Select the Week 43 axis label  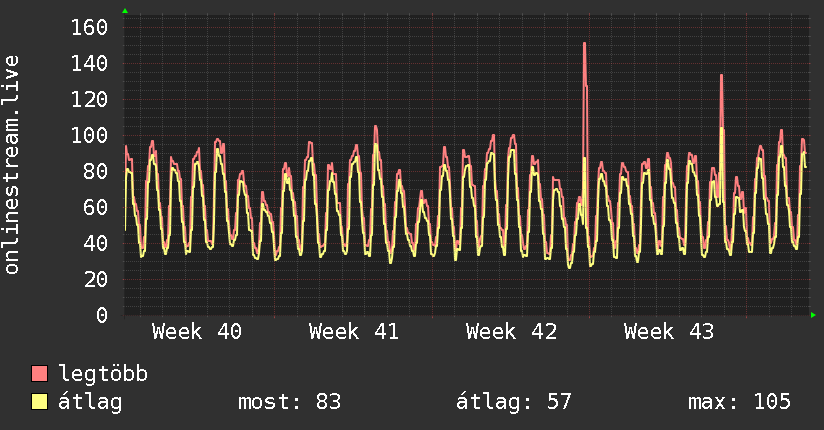pos(669,331)
